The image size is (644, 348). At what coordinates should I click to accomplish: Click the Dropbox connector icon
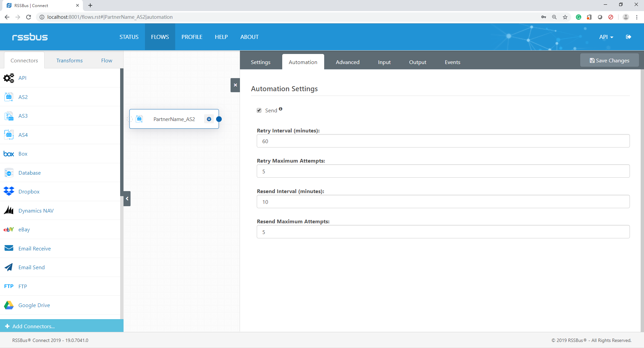[9, 191]
